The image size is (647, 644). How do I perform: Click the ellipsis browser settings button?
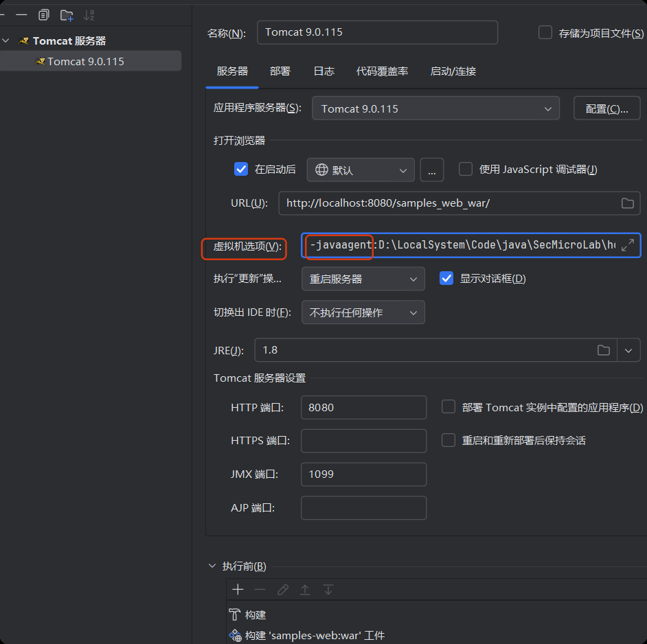coord(431,170)
